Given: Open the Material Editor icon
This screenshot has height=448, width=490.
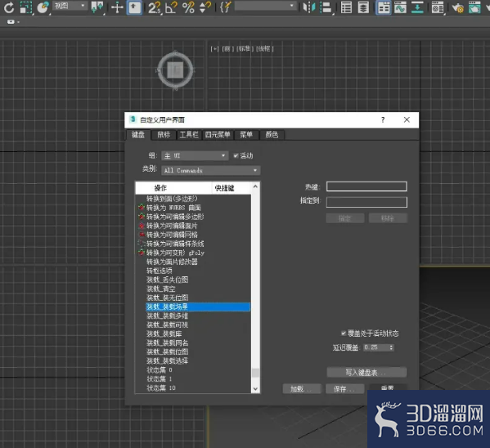Looking at the screenshot, I should coord(438,7).
